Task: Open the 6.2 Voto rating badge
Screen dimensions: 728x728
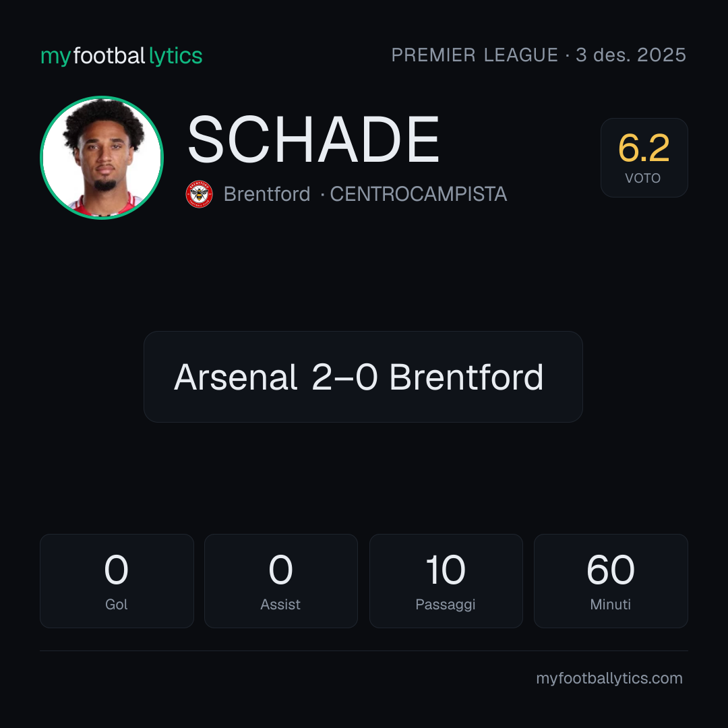Action: click(644, 158)
